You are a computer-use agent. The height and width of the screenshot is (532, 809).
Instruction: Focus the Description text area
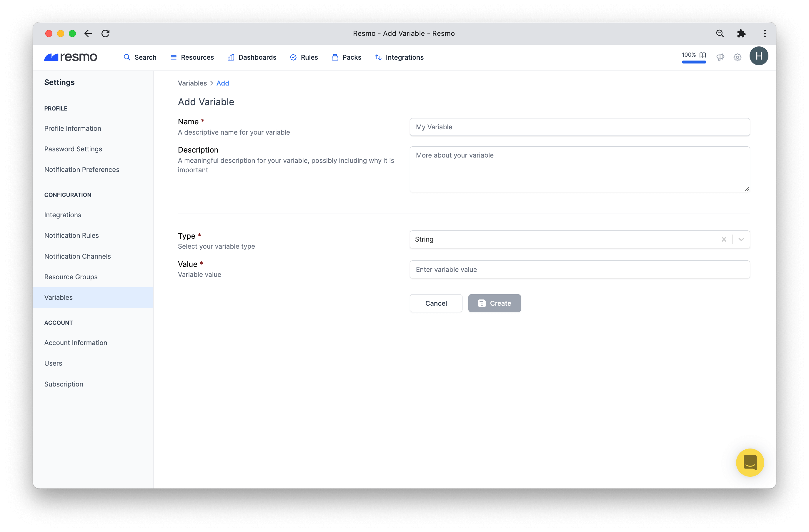coord(580,169)
